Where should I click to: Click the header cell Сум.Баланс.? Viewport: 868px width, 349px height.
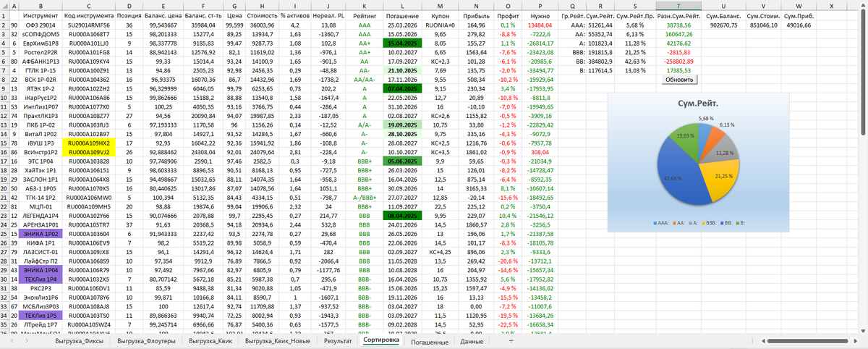point(723,15)
